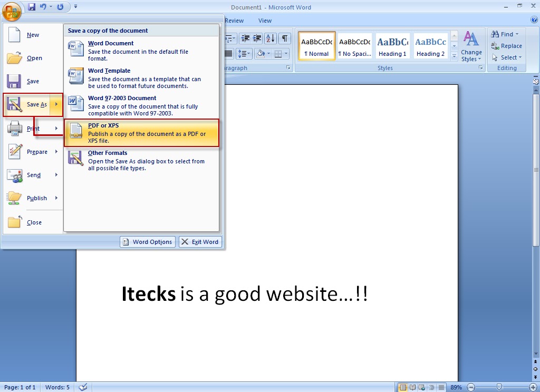540x392 pixels.
Task: Select Other Formats save option
Action: [141, 160]
